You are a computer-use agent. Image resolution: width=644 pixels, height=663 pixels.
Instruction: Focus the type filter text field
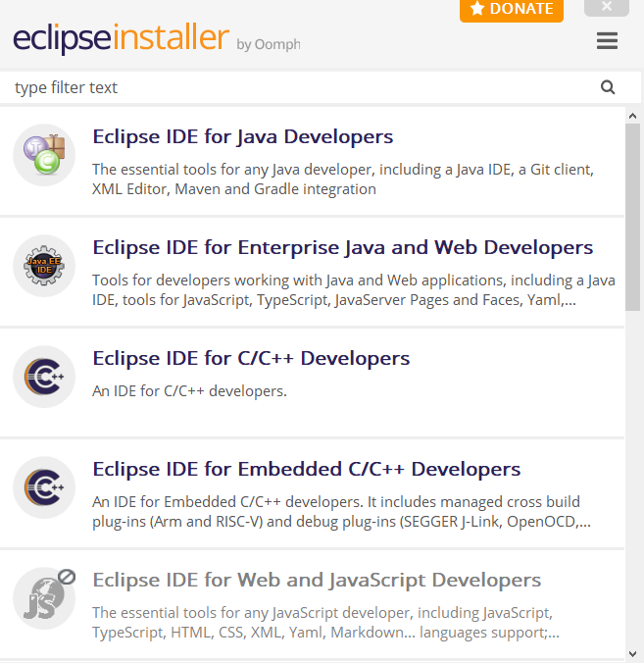pos(321,87)
